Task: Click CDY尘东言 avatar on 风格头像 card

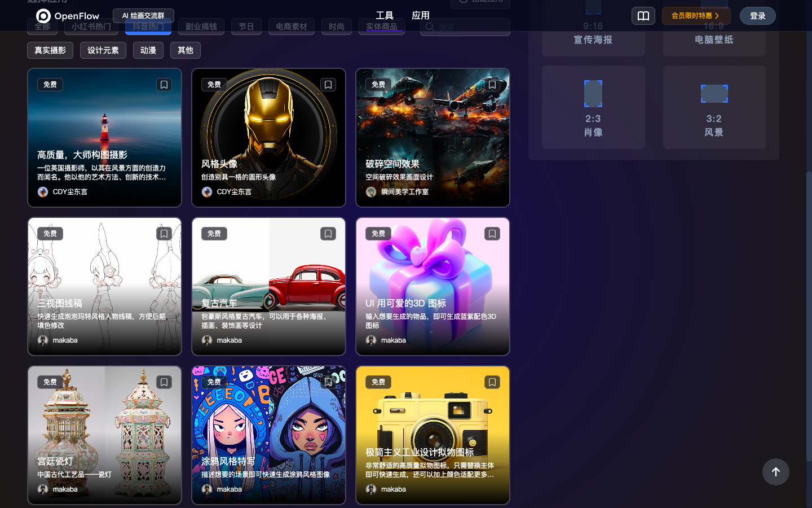Action: [x=207, y=192]
